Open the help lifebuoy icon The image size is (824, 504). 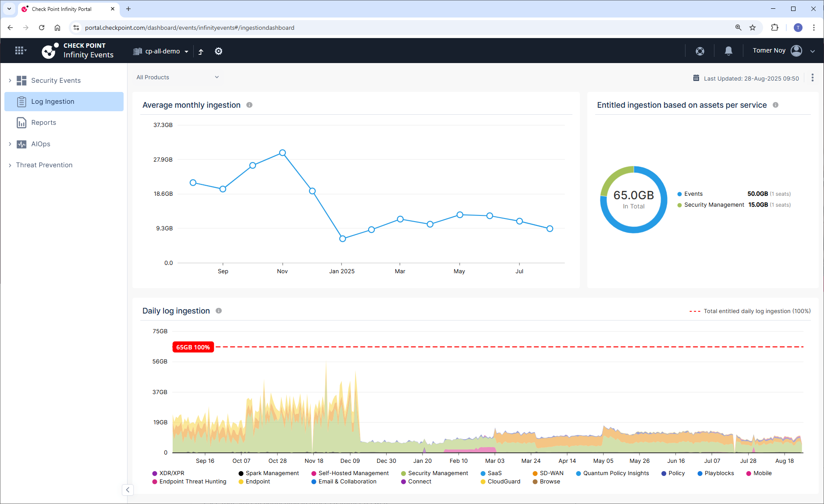(700, 51)
